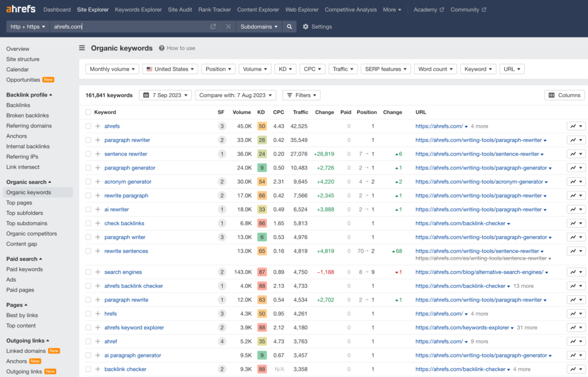Open the KD filter dropdown
This screenshot has height=377, width=588.
pyautogui.click(x=285, y=69)
